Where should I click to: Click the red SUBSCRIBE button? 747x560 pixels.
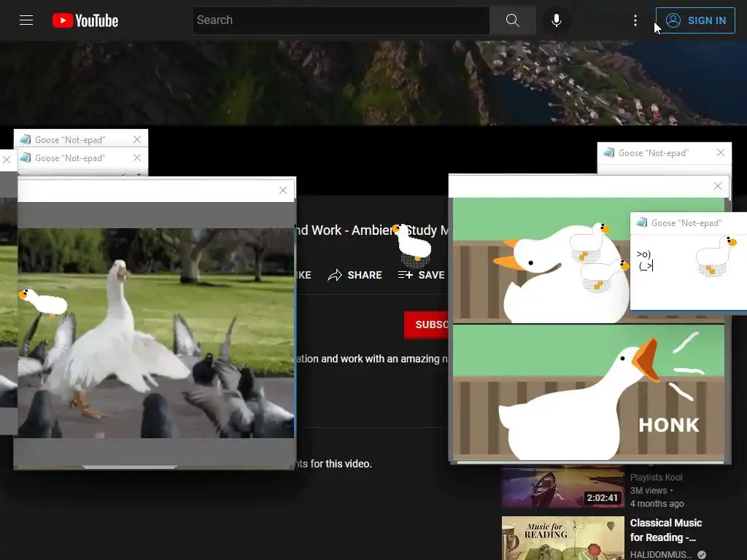tap(426, 324)
